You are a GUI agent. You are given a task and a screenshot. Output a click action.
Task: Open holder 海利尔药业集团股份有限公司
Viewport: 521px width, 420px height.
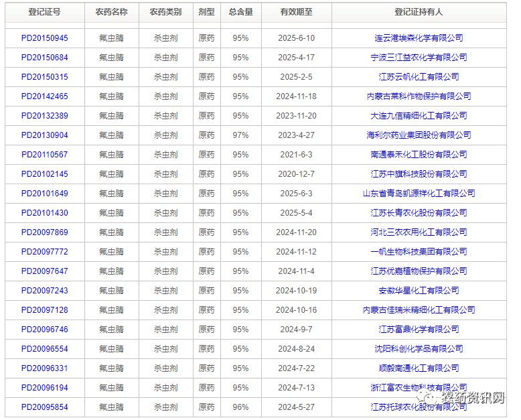coord(419,135)
